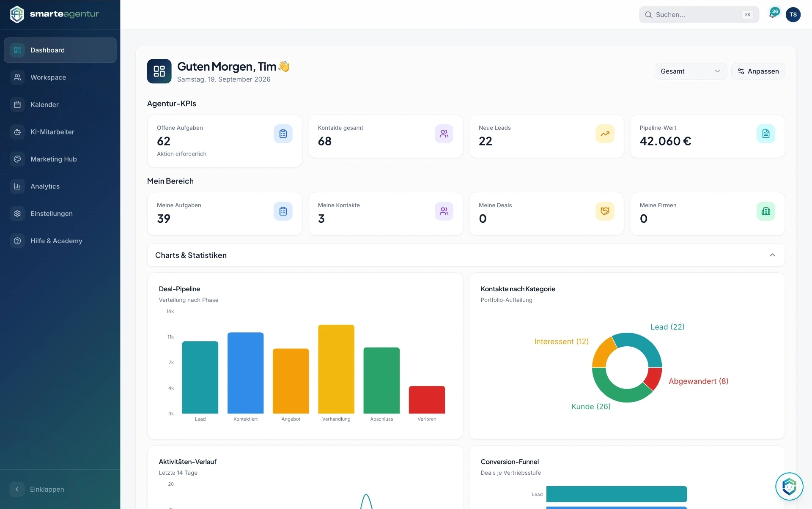Click the Neue Leads value 22
The width and height of the screenshot is (812, 509).
pyautogui.click(x=486, y=141)
